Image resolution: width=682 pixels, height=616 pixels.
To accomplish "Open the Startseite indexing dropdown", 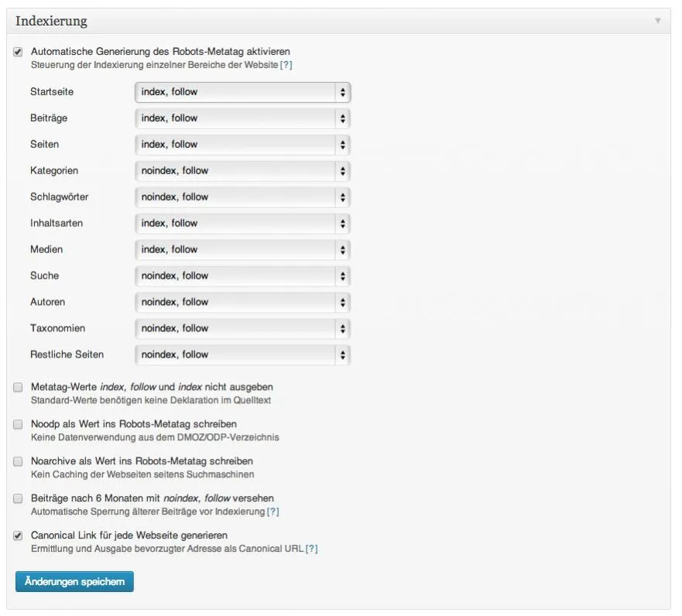I will [243, 92].
